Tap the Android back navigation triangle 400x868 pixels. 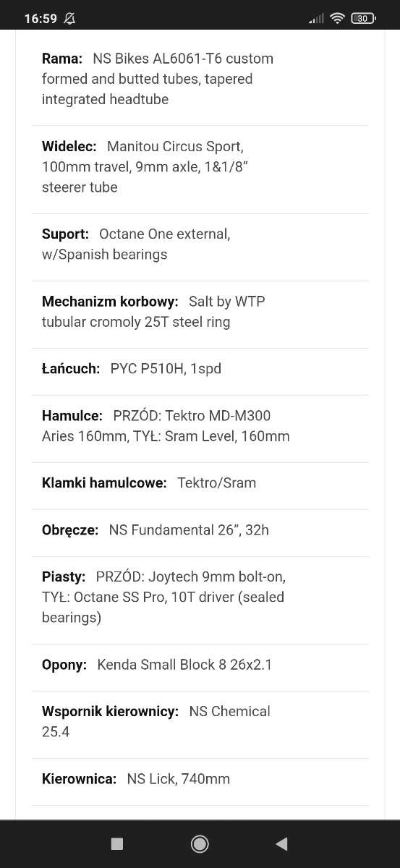[282, 843]
